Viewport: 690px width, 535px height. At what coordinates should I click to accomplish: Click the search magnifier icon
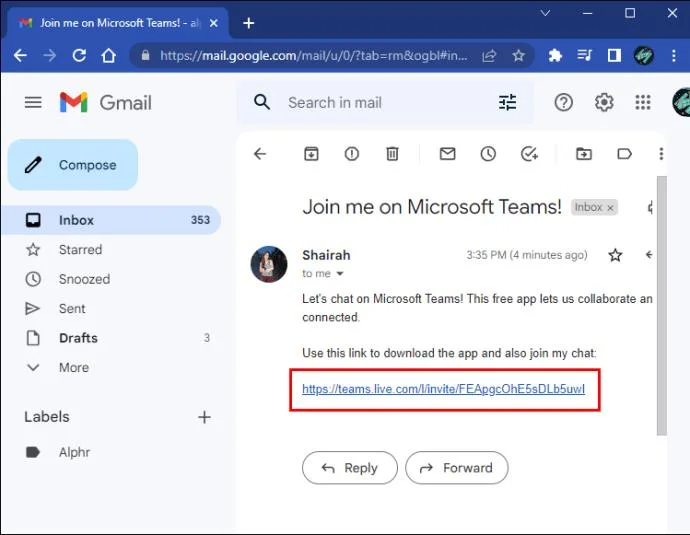coord(262,102)
